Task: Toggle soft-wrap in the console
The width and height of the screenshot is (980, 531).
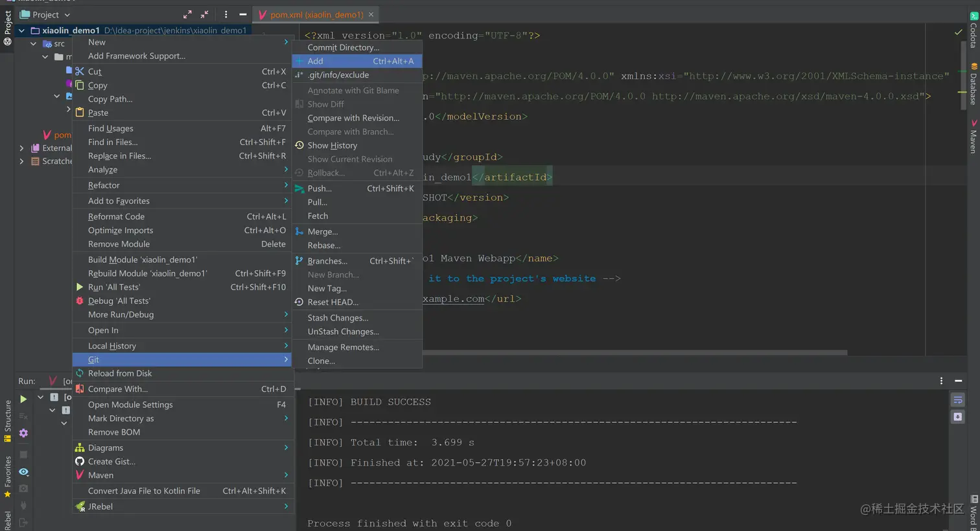Action: 958,400
